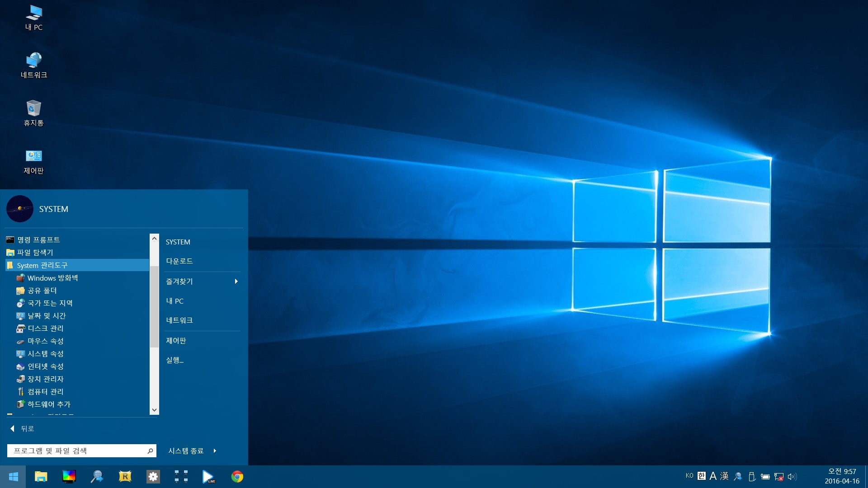Screen dimensions: 868x488
Task: Click the SYSTEM username at menu top
Action: pyautogui.click(x=54, y=209)
